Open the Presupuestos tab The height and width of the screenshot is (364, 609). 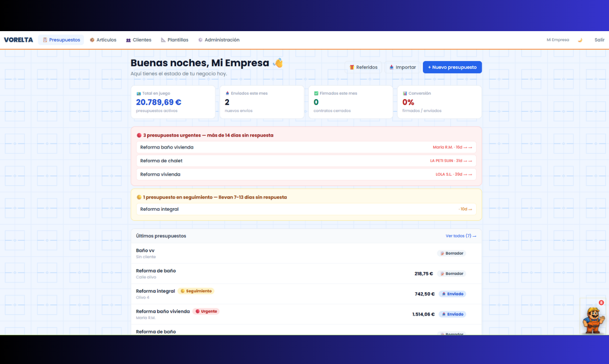tap(61, 40)
